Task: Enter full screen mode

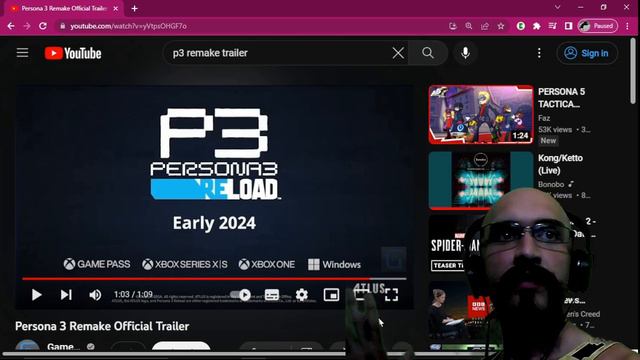Action: click(391, 295)
